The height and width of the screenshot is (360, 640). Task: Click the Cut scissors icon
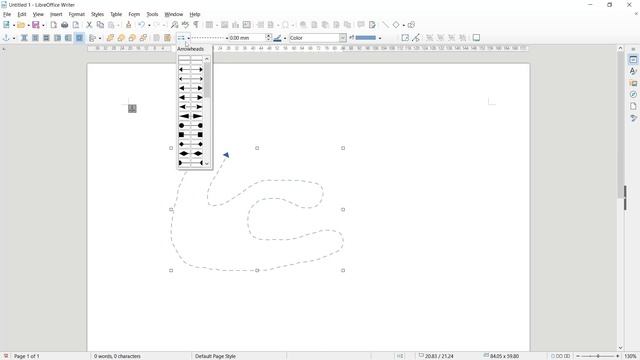pos(89,25)
